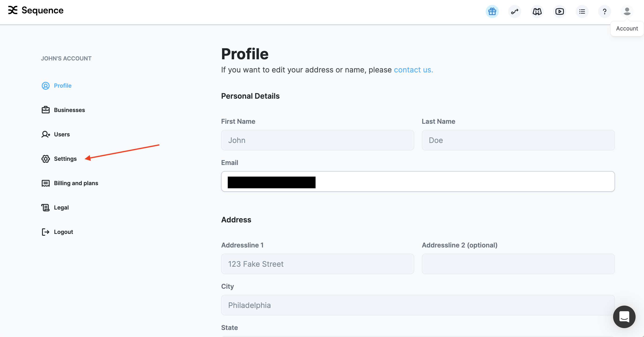
Task: Focus the Email input field
Action: pyautogui.click(x=418, y=181)
